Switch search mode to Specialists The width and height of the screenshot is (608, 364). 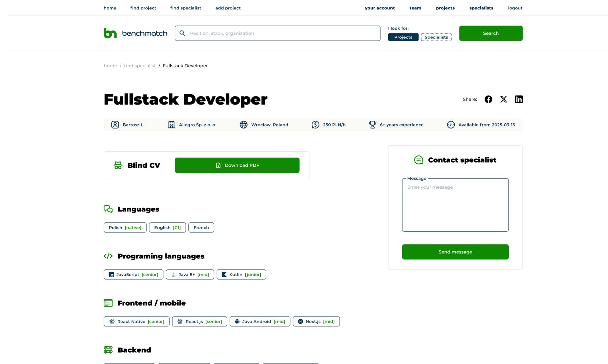coord(436,37)
